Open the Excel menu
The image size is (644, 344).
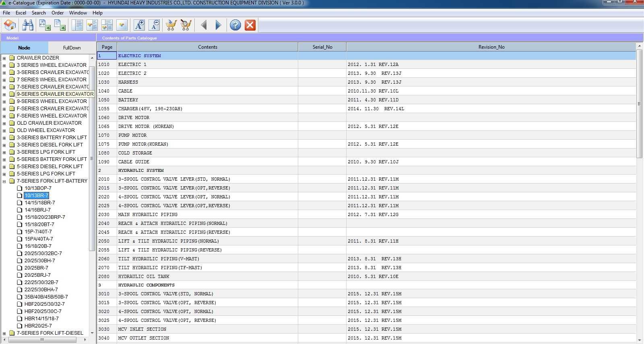(21, 12)
